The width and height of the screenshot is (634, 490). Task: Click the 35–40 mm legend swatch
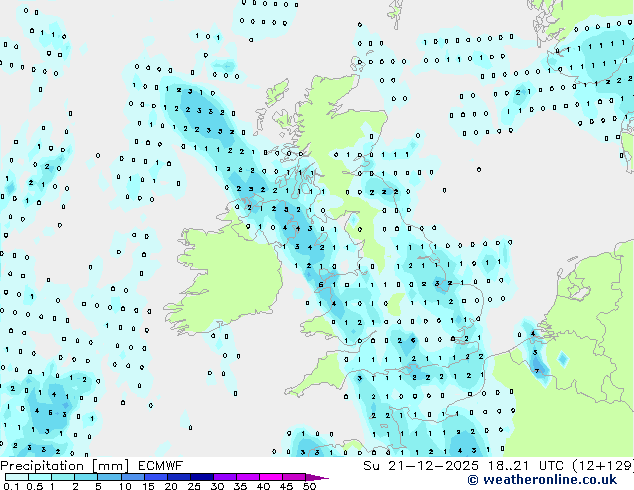click(248, 477)
